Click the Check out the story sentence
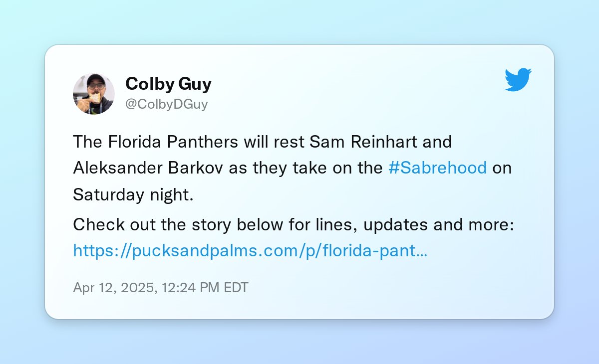599x364 pixels. [x=294, y=225]
